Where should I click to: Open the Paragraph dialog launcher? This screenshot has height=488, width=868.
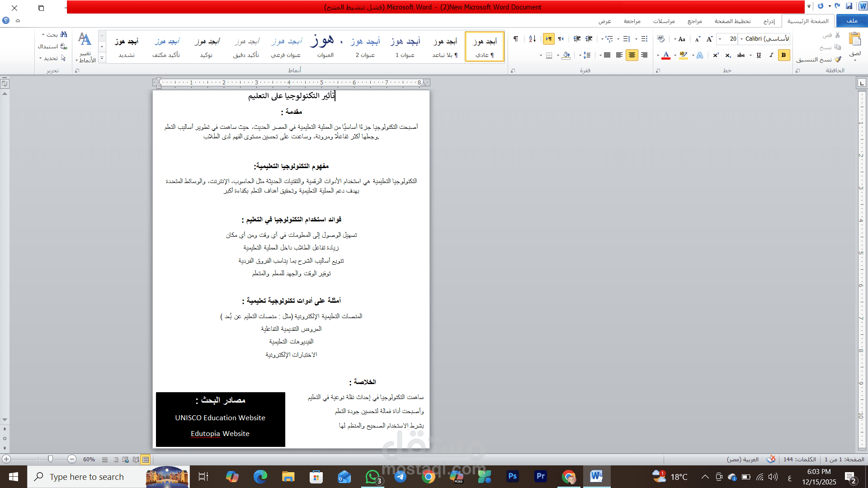click(513, 70)
